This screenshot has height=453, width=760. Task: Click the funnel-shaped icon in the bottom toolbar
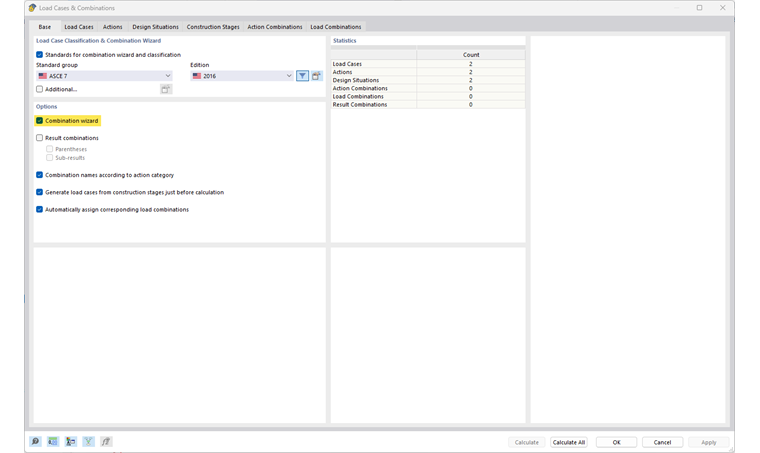point(88,441)
